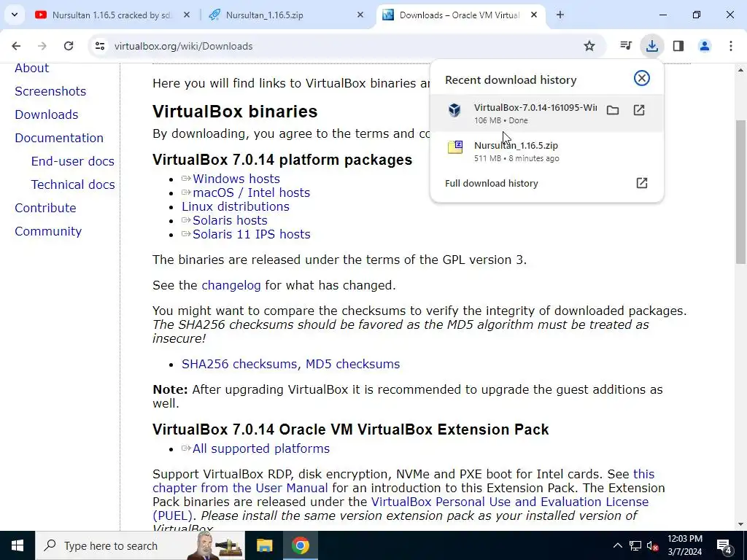The height and width of the screenshot is (560, 747).
Task: Close the VirtualBox Downloads tab
Action: coord(534,15)
